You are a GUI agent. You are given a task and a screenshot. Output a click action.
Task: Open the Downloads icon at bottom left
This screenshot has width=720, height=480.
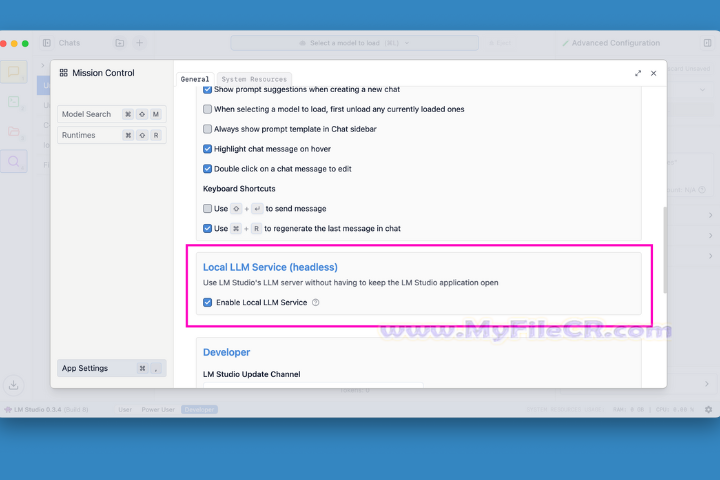pyautogui.click(x=13, y=385)
